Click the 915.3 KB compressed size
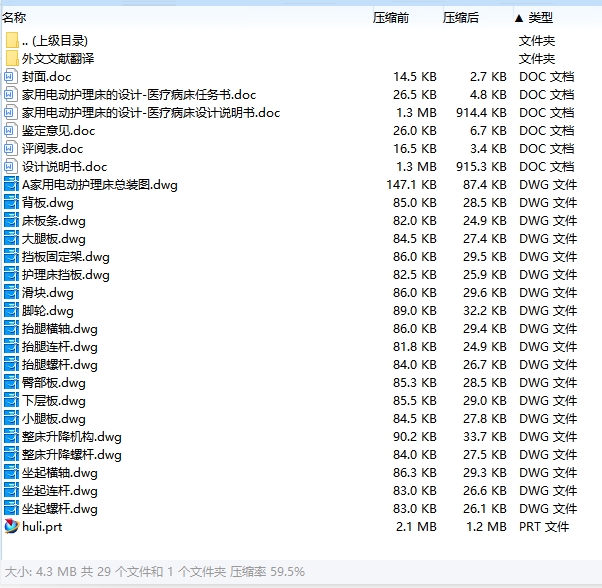Viewport: 602px width, 588px height. pos(481,167)
